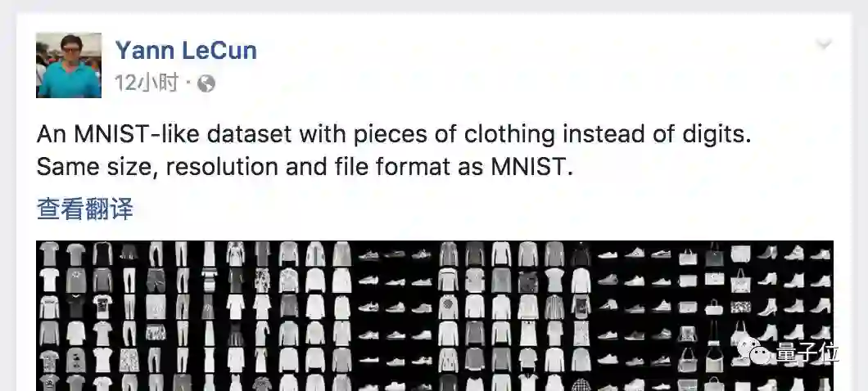This screenshot has height=391, width=868.
Task: Click 查看翻译 to see translation
Action: [84, 209]
